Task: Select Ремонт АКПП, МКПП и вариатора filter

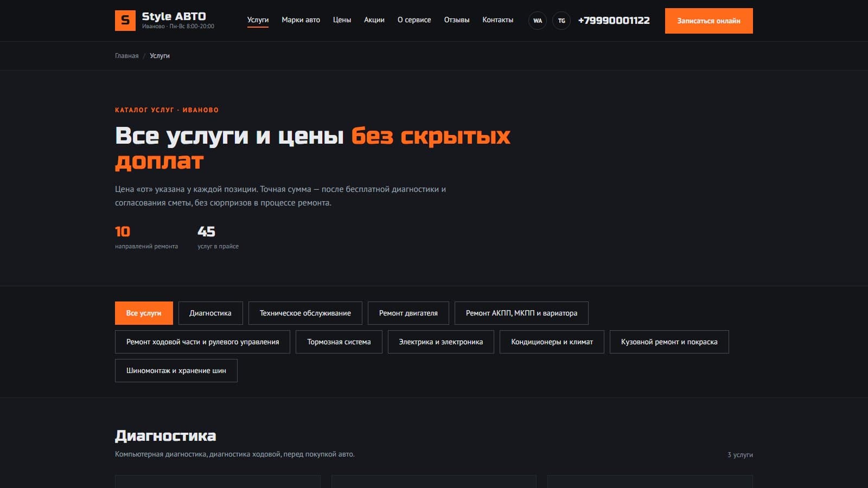Action: point(521,313)
